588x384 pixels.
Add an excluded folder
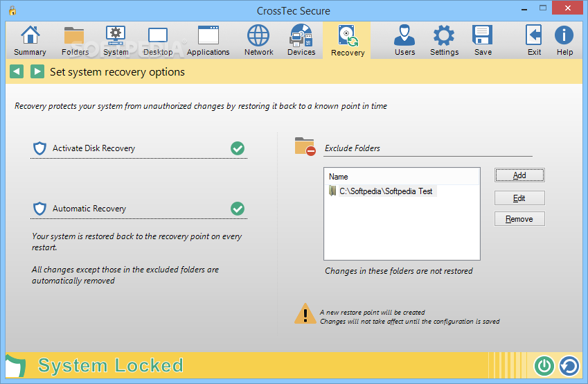(x=519, y=175)
